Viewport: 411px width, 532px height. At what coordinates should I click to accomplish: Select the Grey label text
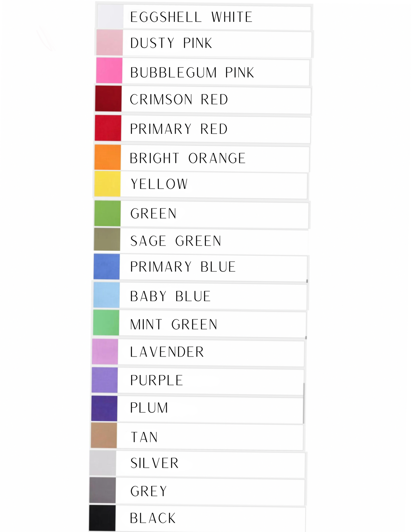tap(149, 491)
